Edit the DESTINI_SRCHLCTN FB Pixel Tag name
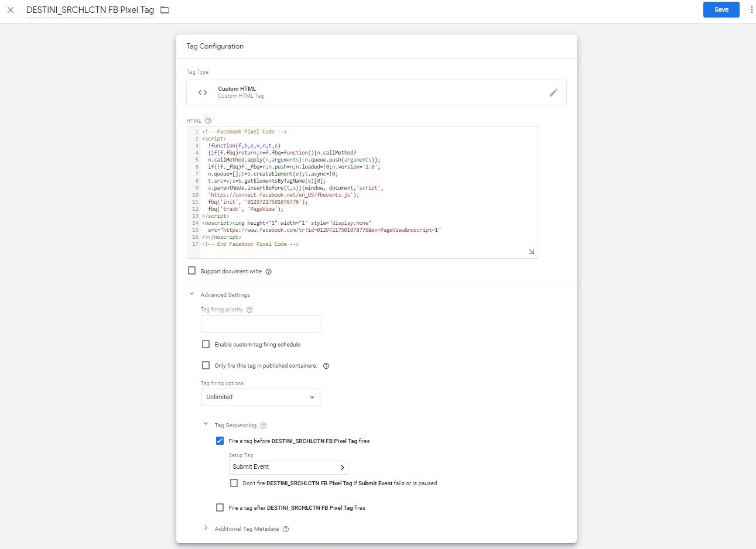This screenshot has width=756, height=549. [90, 10]
